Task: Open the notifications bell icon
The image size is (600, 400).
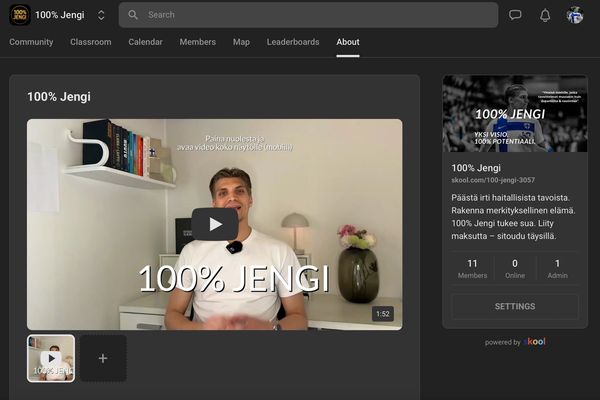Action: tap(545, 15)
